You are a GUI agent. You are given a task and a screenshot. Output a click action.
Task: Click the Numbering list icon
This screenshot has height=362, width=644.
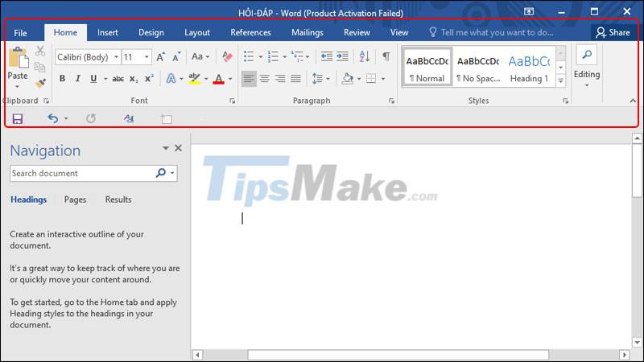(x=273, y=56)
